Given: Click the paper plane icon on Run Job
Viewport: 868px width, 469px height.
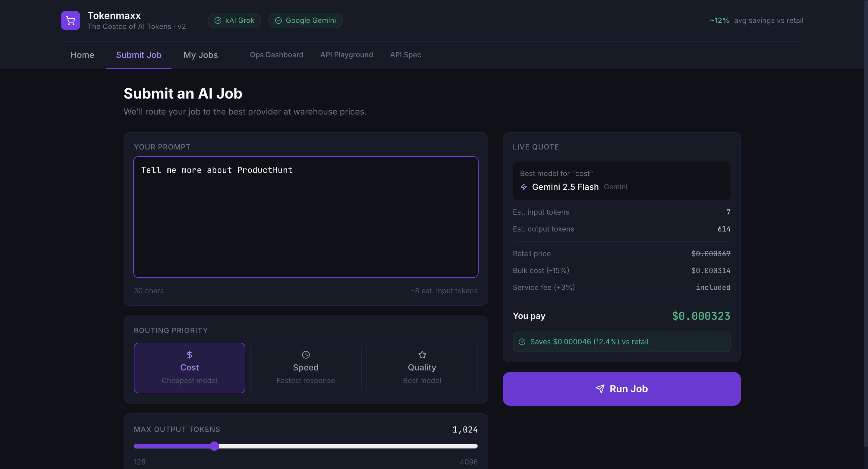Looking at the screenshot, I should click(x=600, y=389).
